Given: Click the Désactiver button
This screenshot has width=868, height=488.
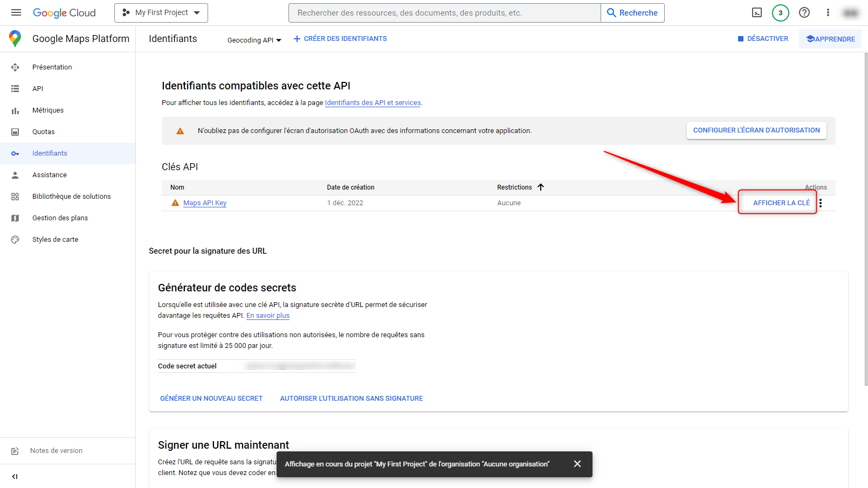Looking at the screenshot, I should pos(763,39).
